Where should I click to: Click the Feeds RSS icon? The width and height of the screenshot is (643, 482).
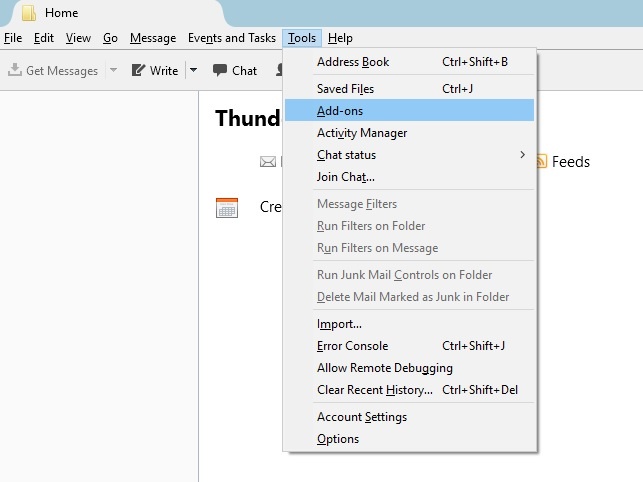click(541, 161)
